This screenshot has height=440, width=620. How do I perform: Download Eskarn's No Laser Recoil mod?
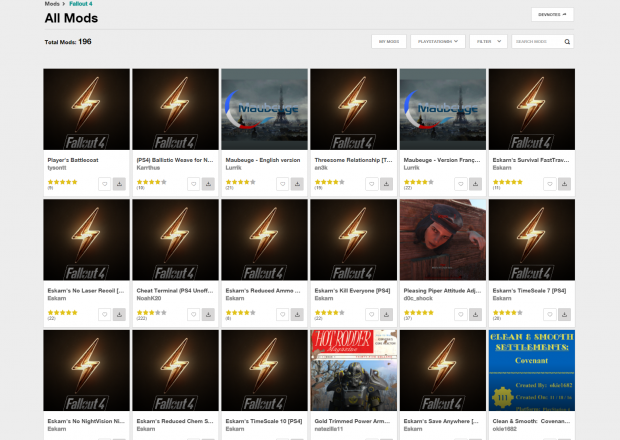[119, 314]
